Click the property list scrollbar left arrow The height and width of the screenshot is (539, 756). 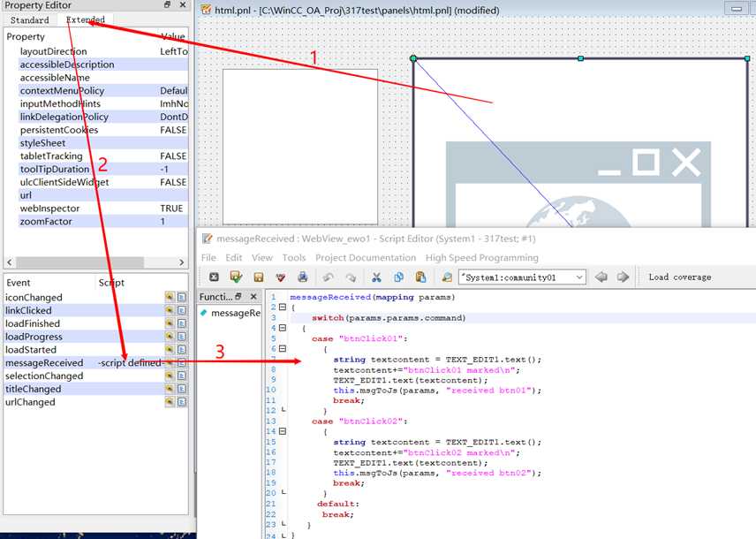10,262
